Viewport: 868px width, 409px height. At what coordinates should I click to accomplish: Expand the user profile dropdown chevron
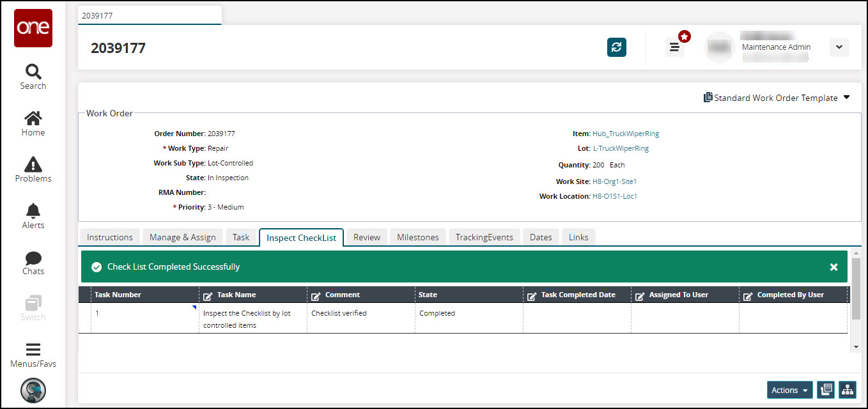[x=839, y=47]
